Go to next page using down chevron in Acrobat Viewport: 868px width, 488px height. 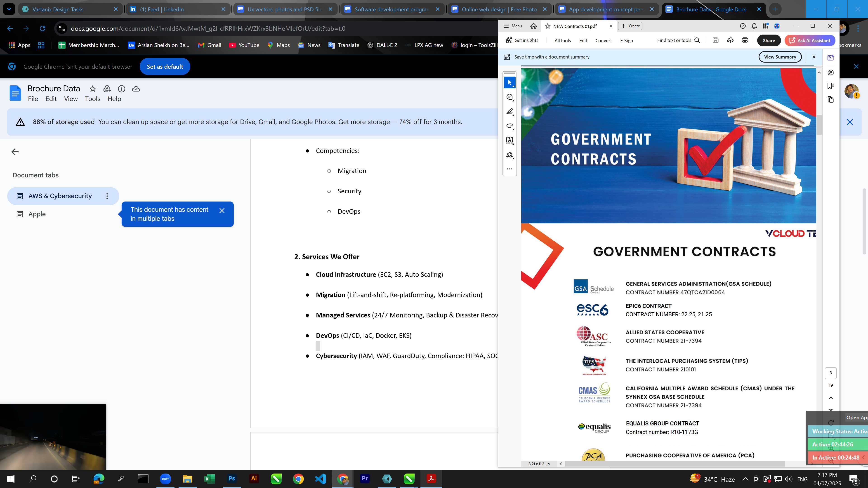tap(831, 410)
